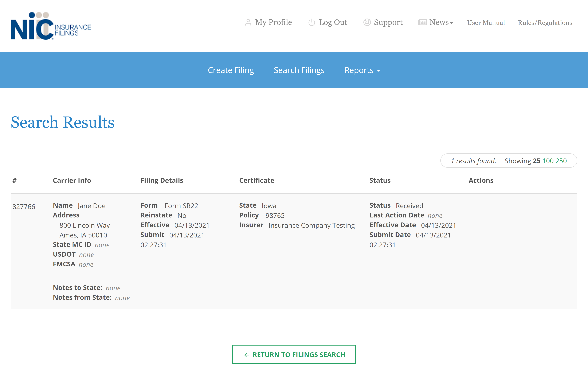Select the Create Filing menu item
Viewport: 588px width, 378px height.
(x=231, y=70)
